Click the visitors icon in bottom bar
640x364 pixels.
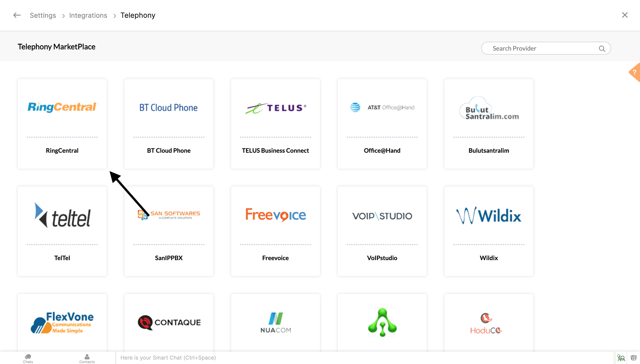point(621,358)
